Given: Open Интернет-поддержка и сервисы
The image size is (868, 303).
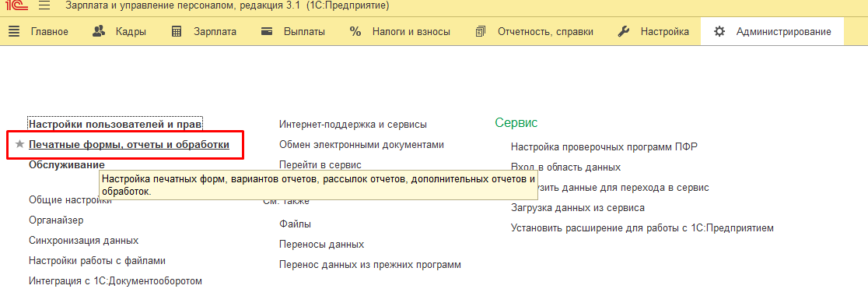Looking at the screenshot, I should point(353,125).
